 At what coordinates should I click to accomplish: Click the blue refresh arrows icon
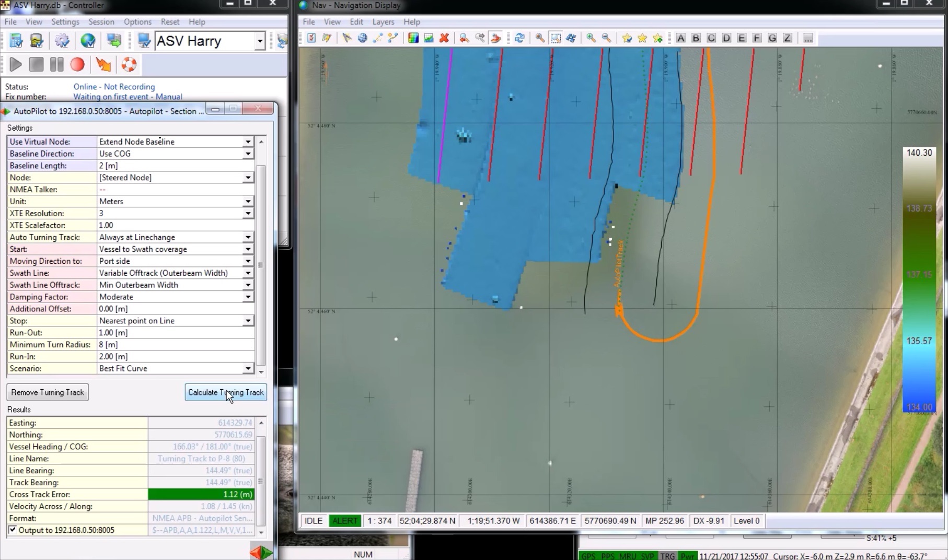point(519,38)
